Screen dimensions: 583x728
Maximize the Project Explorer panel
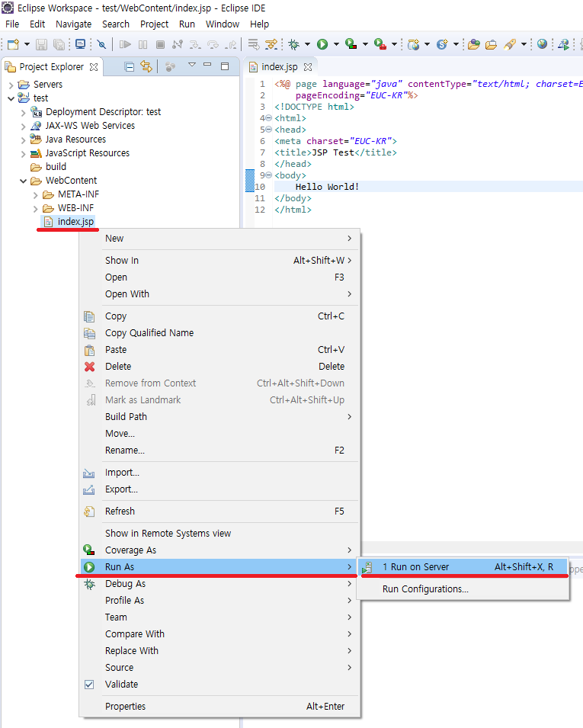(x=225, y=66)
